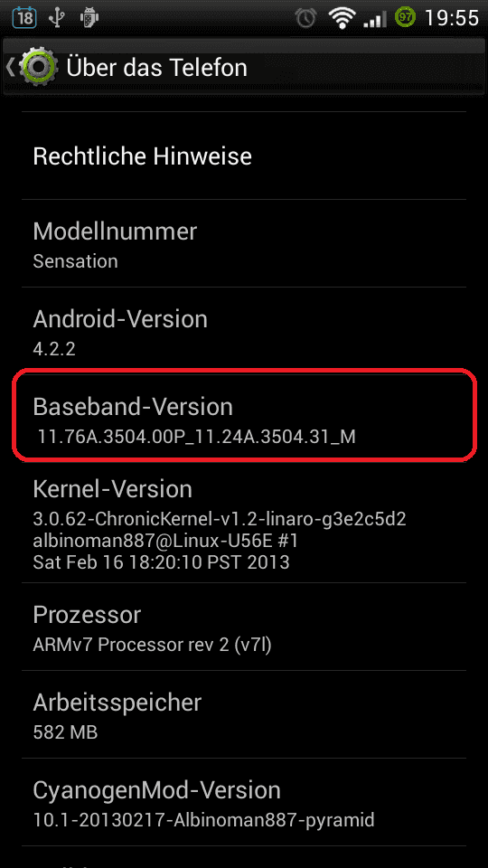488x868 pixels.
Task: Tap the Arbeitsspeicher 582 MB entry
Action: pos(244,714)
